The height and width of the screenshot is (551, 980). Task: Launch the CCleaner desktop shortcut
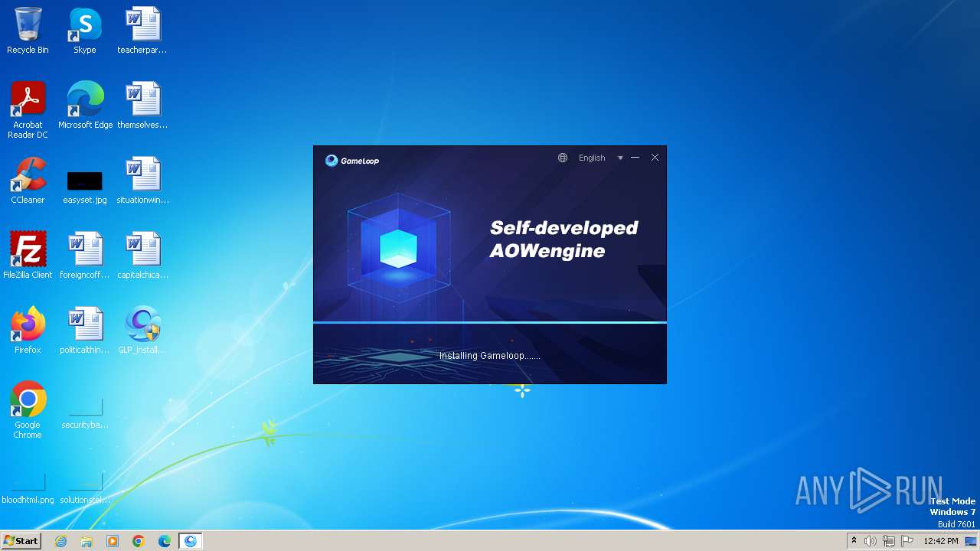click(28, 181)
